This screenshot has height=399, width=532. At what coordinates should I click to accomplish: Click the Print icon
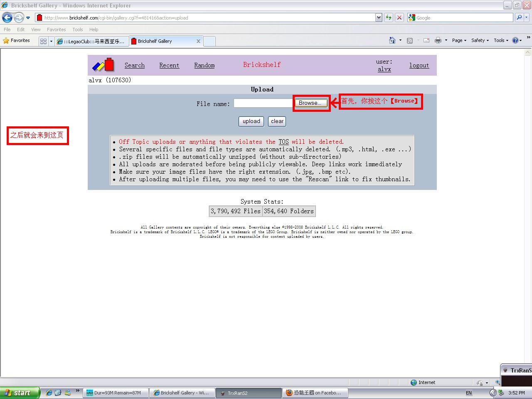click(438, 40)
